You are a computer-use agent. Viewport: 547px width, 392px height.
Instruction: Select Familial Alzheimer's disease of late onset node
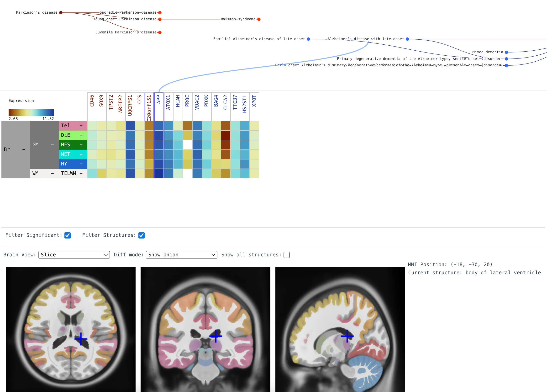click(308, 39)
